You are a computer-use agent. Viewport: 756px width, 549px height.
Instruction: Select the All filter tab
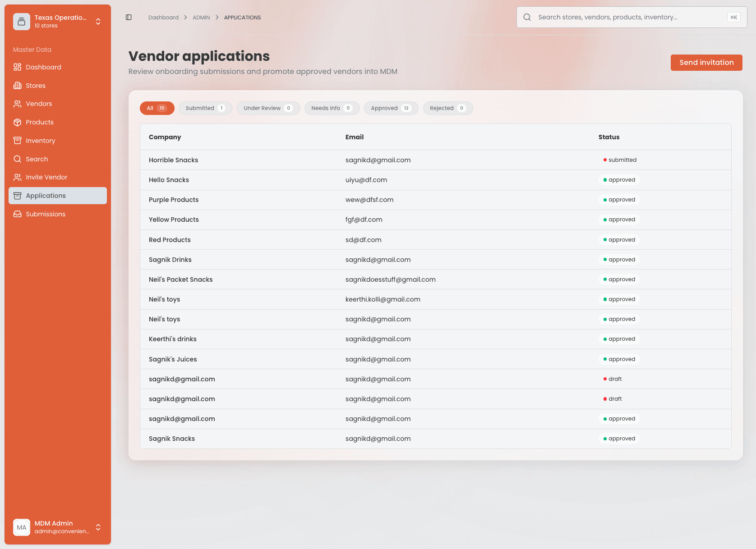[157, 108]
